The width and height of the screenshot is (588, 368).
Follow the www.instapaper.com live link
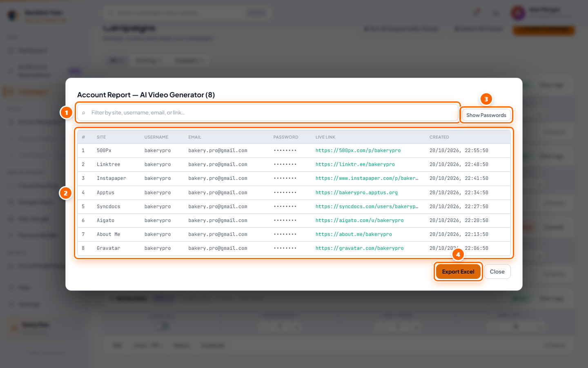pos(367,178)
